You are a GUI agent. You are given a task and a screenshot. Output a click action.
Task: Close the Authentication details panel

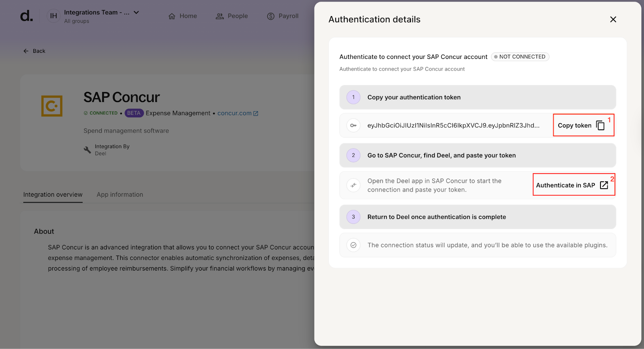(x=613, y=19)
